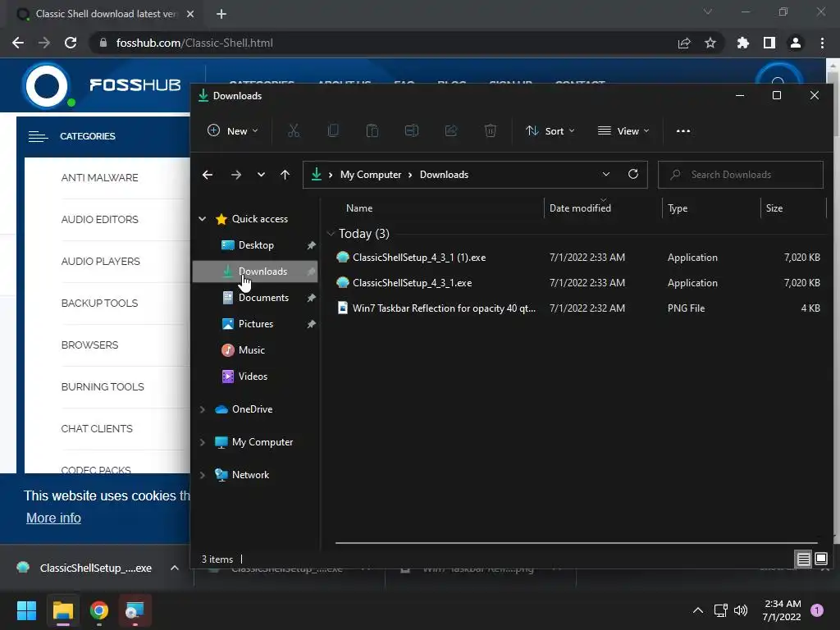Click the Chrome address bar URL
840x630 pixels.
pos(194,43)
